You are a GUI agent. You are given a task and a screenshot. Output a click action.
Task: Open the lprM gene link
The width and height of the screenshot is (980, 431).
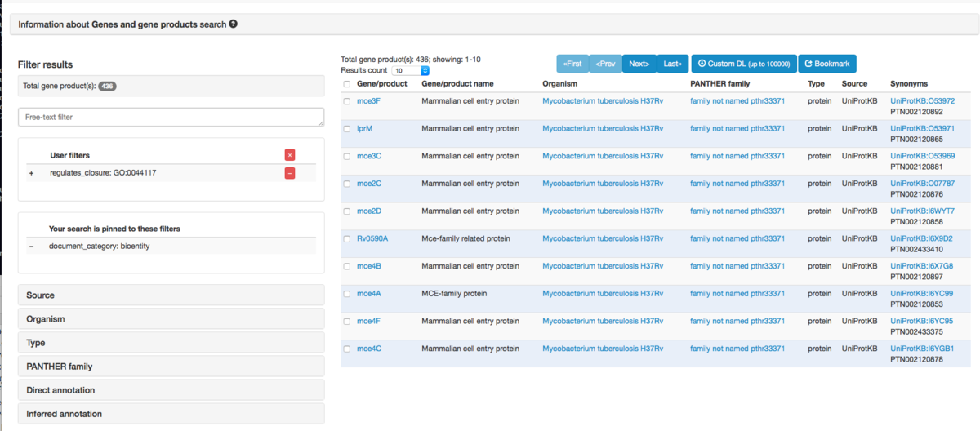[x=365, y=129]
